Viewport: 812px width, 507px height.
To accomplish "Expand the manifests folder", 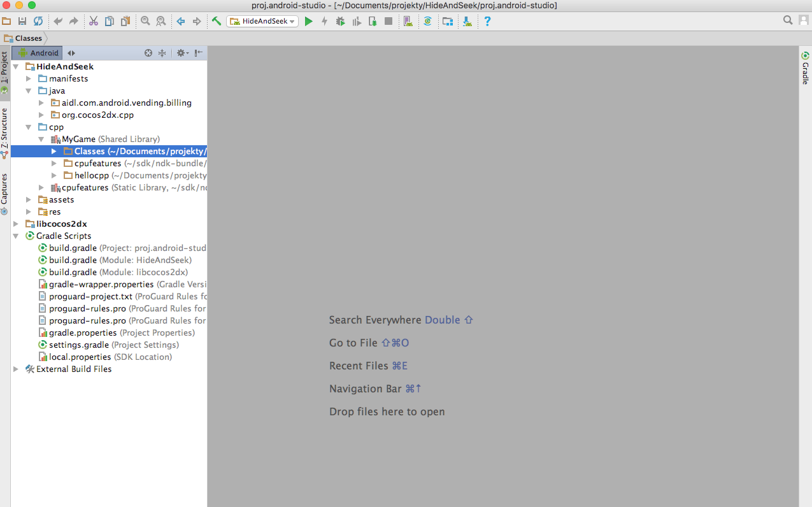I will [x=29, y=78].
